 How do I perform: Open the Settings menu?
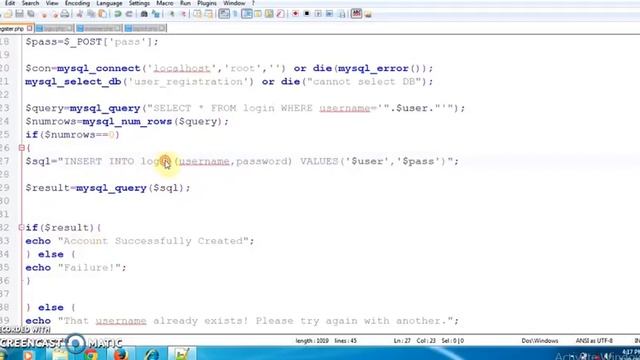(139, 3)
